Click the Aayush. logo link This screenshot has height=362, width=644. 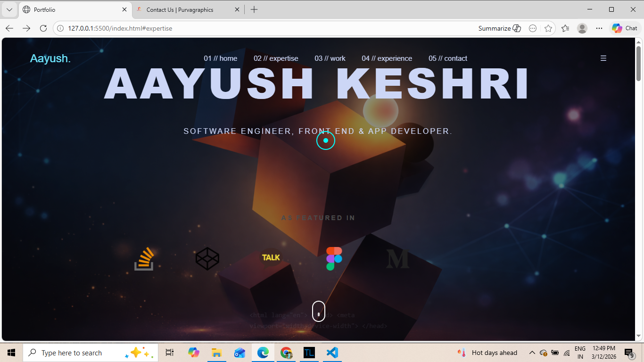pos(50,58)
